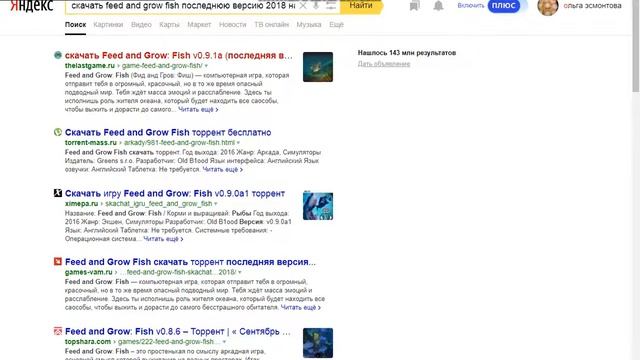Click the Яндекс logo
Image resolution: width=640 pixels, height=360 pixels.
coord(31,6)
